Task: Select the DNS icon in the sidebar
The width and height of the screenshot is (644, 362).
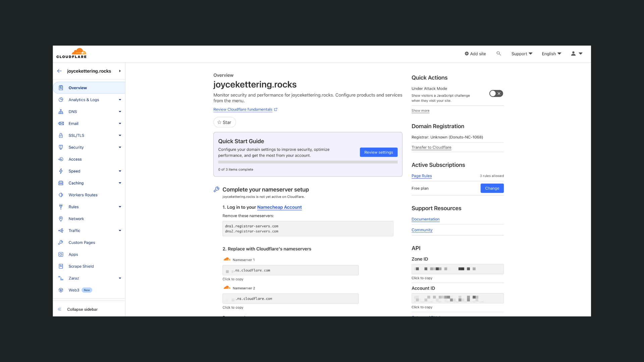Action: click(61, 112)
